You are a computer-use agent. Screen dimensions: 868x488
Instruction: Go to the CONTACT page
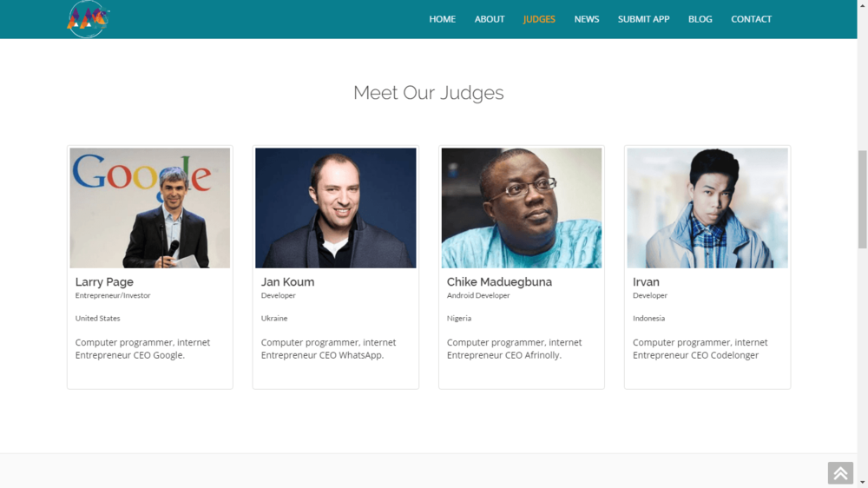(x=751, y=19)
